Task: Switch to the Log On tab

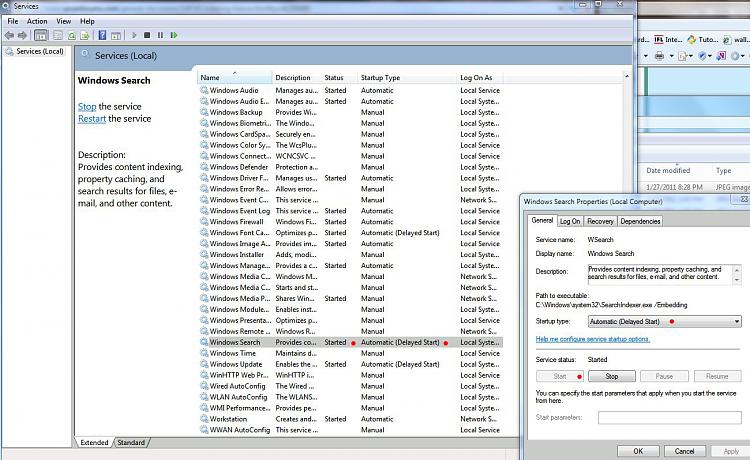Action: point(570,221)
